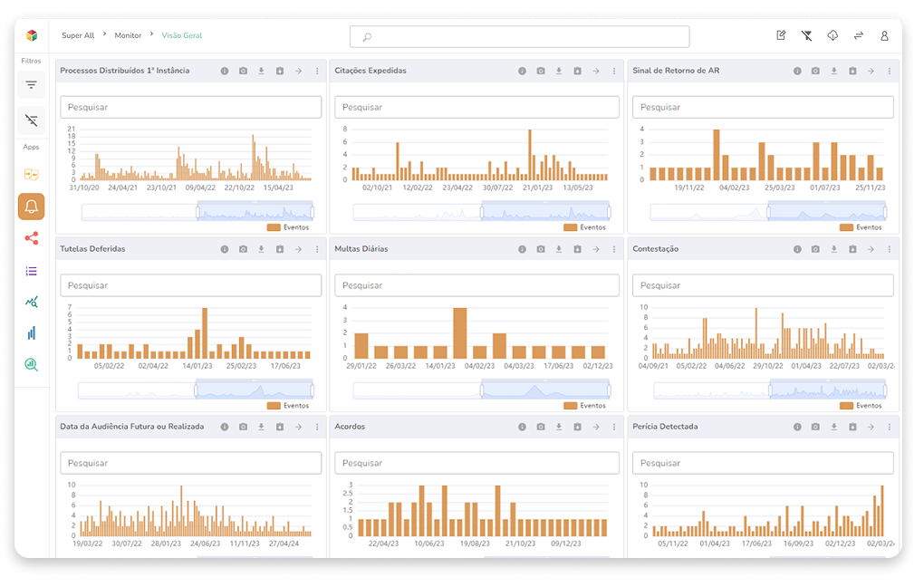Open more options for Multas Diárias panel

(614, 249)
